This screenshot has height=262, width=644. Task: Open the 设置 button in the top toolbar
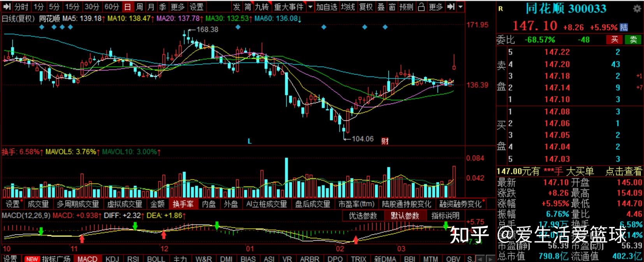(x=197, y=7)
